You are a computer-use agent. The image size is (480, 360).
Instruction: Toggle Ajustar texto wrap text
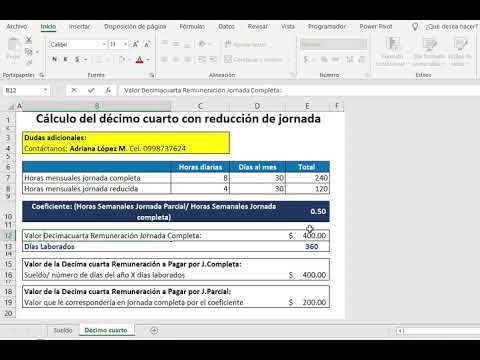point(246,44)
